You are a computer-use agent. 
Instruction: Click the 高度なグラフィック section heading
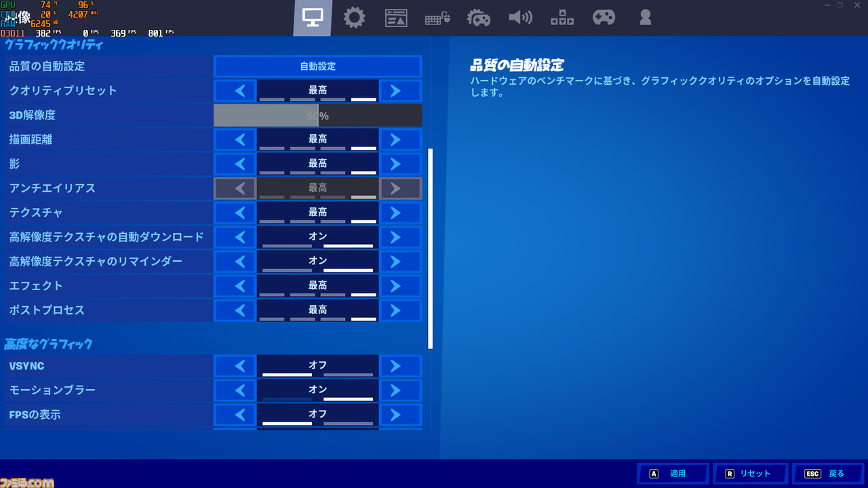[x=48, y=344]
